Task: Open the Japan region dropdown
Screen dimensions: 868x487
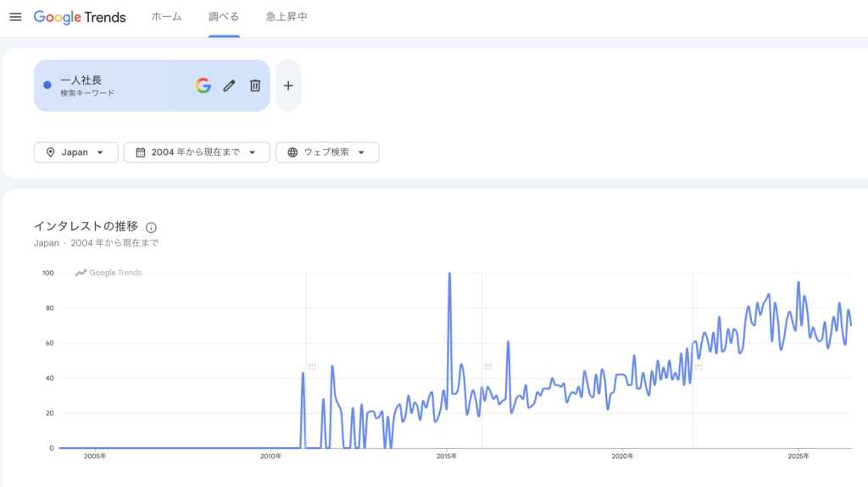Action: 75,152
